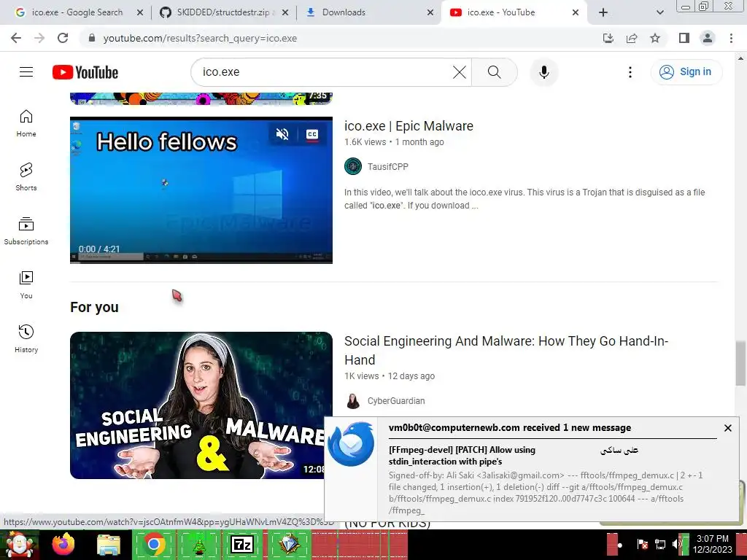Clear the search query with X
Screen dimensions: 747x560
tap(460, 72)
